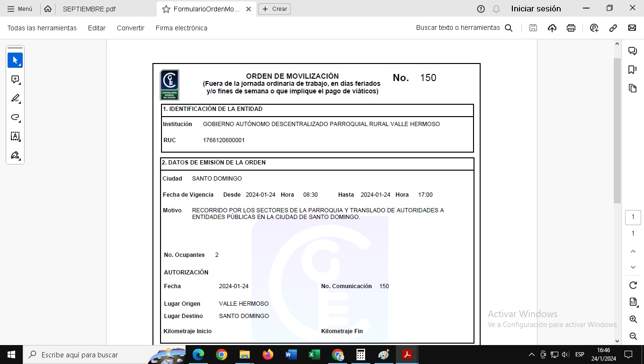Click the Iniciar sesión button
This screenshot has height=364, width=644.
536,9
